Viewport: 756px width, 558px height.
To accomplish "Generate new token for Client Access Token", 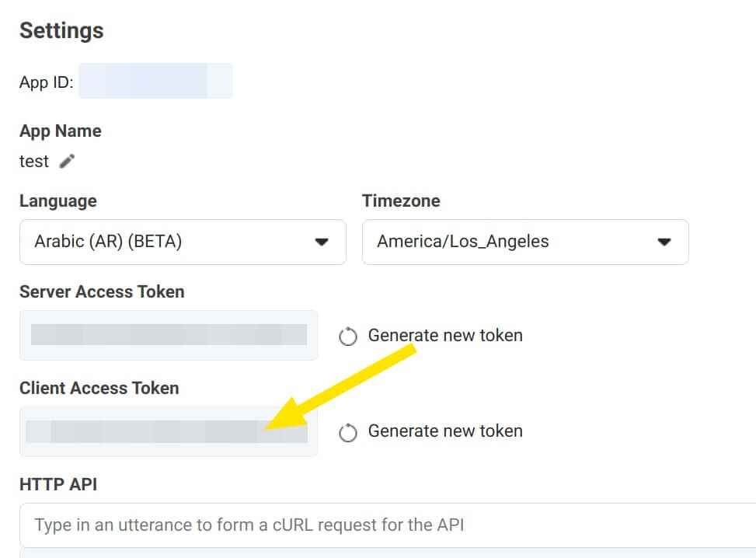I will (x=445, y=431).
